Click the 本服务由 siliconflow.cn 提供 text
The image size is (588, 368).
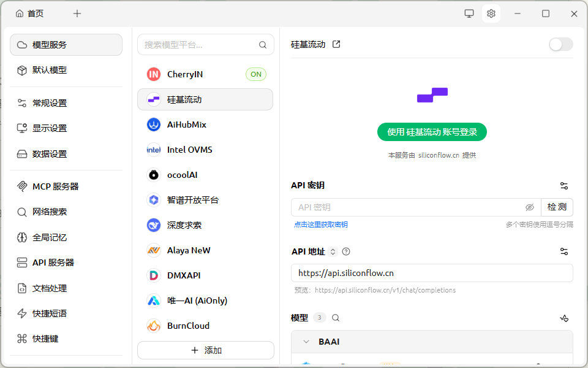(432, 155)
